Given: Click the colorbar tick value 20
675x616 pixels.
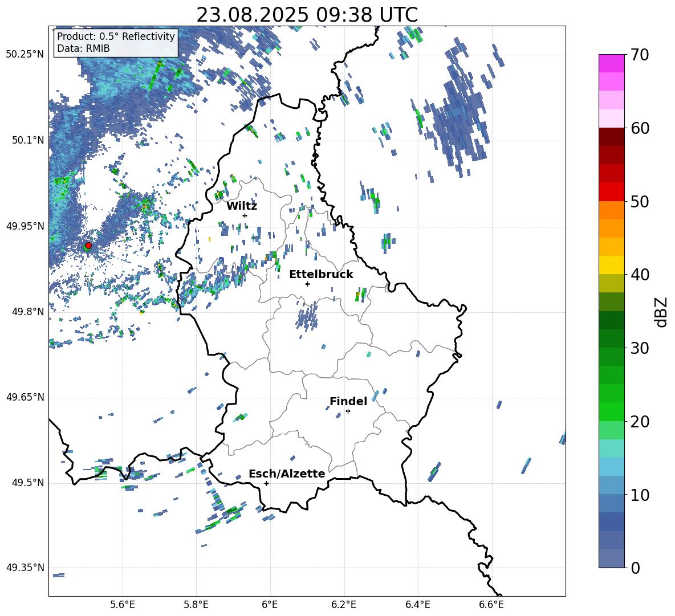Looking at the screenshot, I should (x=640, y=422).
